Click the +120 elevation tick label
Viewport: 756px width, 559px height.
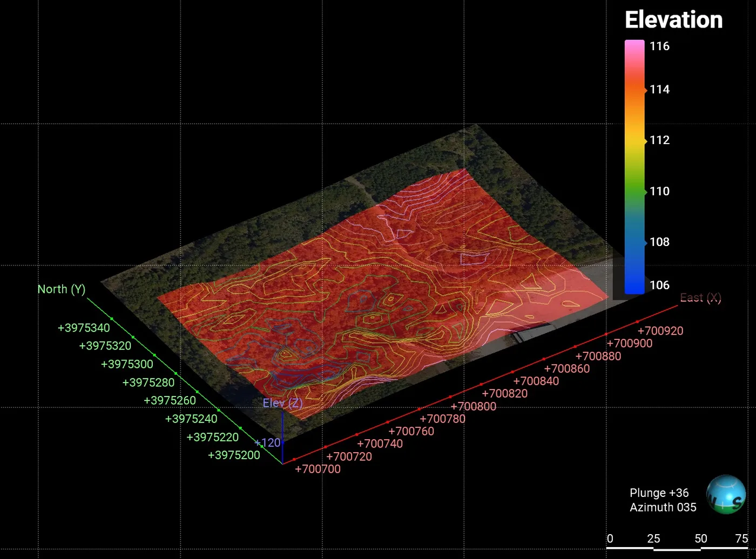[267, 443]
